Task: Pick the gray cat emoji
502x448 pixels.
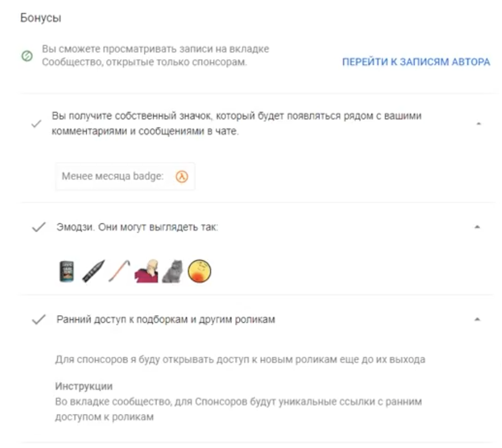Action: coord(173,271)
